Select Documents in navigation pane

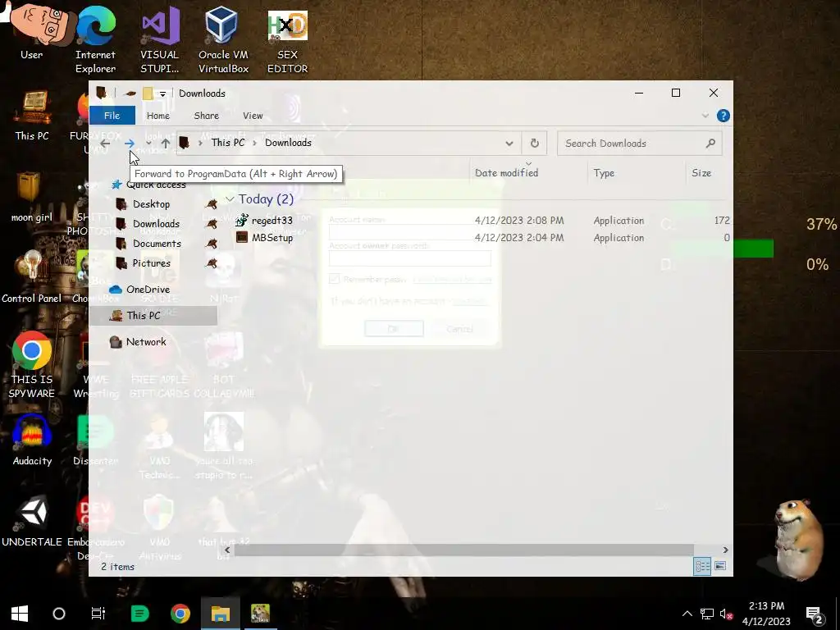pos(157,244)
